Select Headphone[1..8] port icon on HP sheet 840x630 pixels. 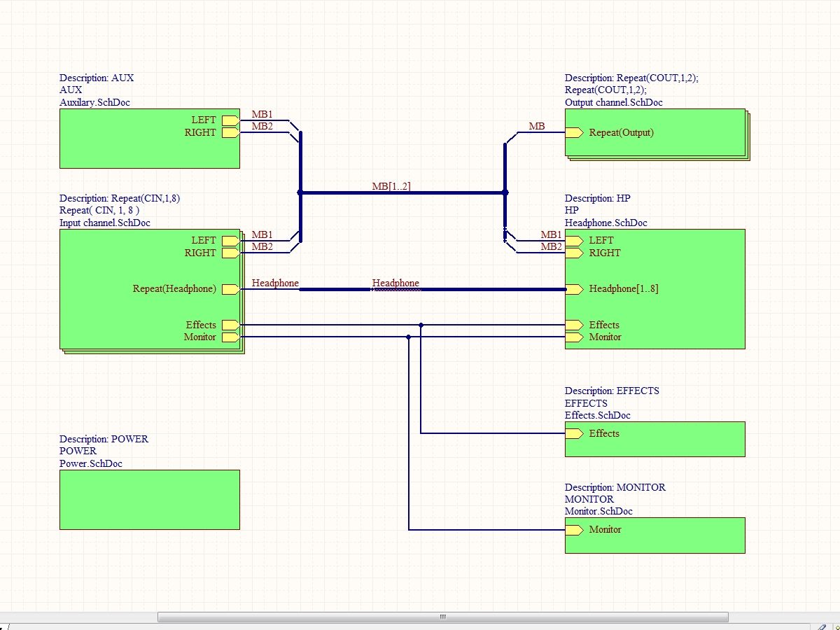[574, 289]
